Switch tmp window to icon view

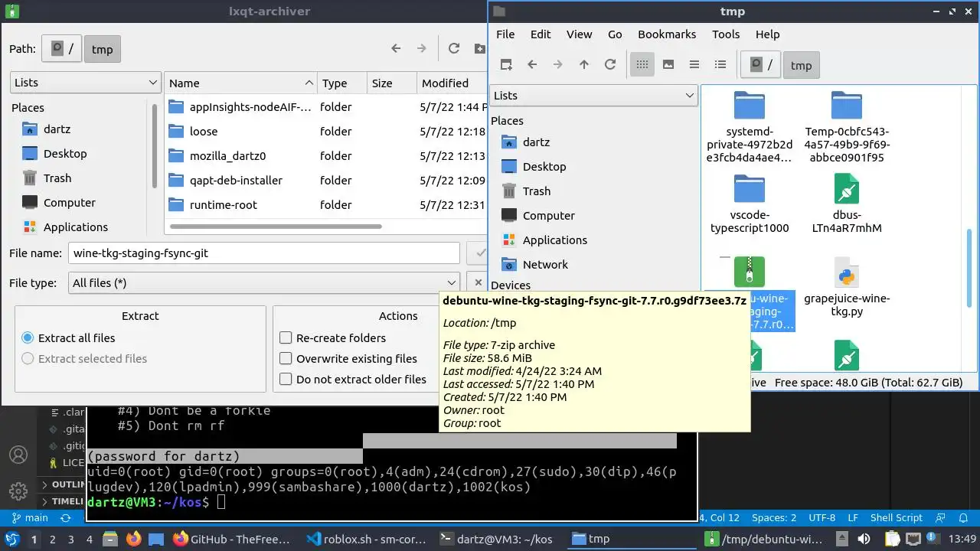(642, 65)
